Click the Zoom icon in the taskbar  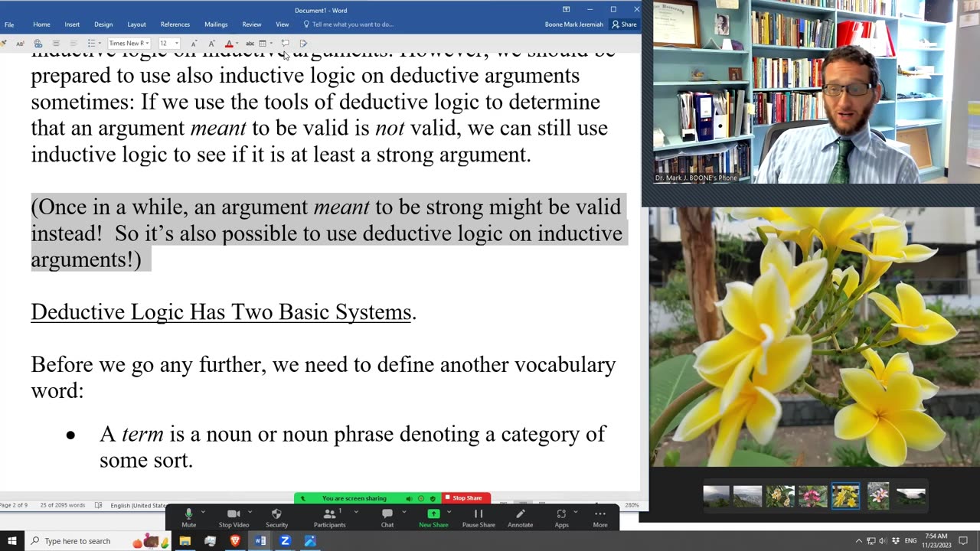[285, 541]
